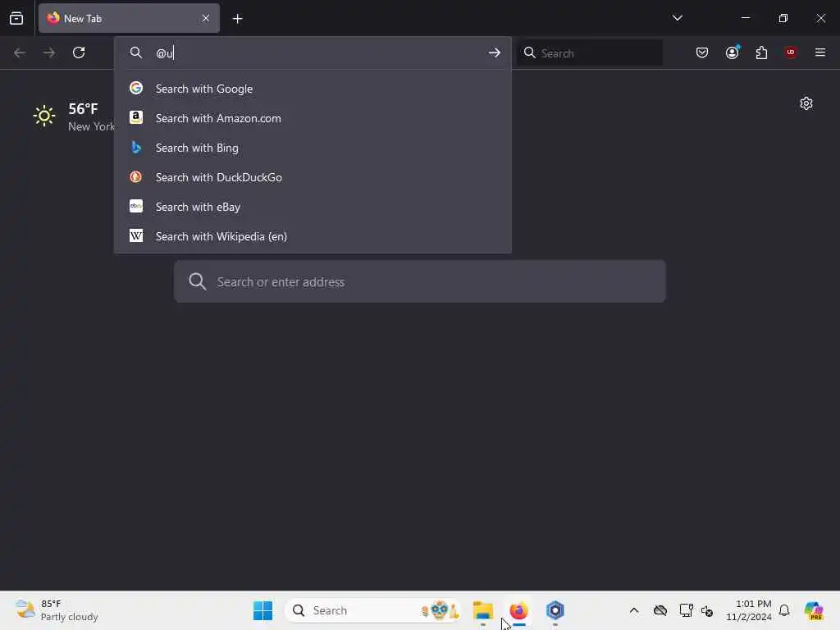
Task: Open the taskbar weather widget
Action: click(x=57, y=610)
